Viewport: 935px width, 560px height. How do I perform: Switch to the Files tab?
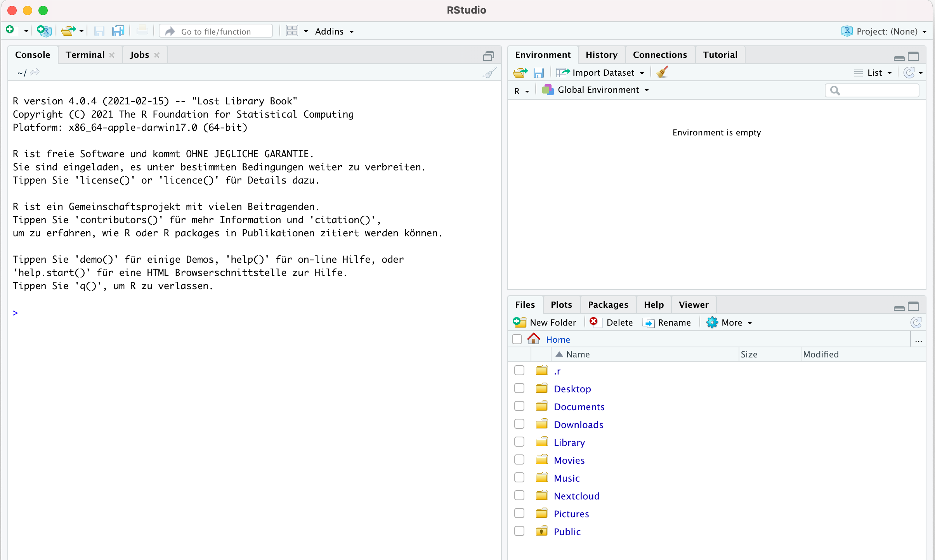coord(525,305)
